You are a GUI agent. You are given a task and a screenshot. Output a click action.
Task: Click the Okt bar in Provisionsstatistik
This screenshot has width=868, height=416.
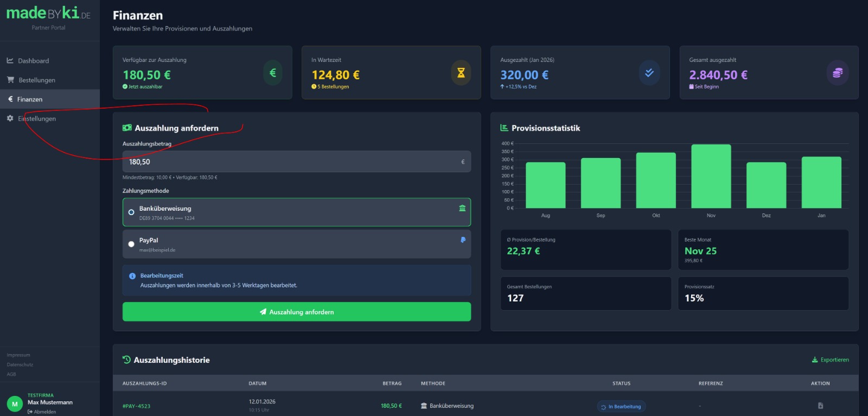tap(656, 180)
